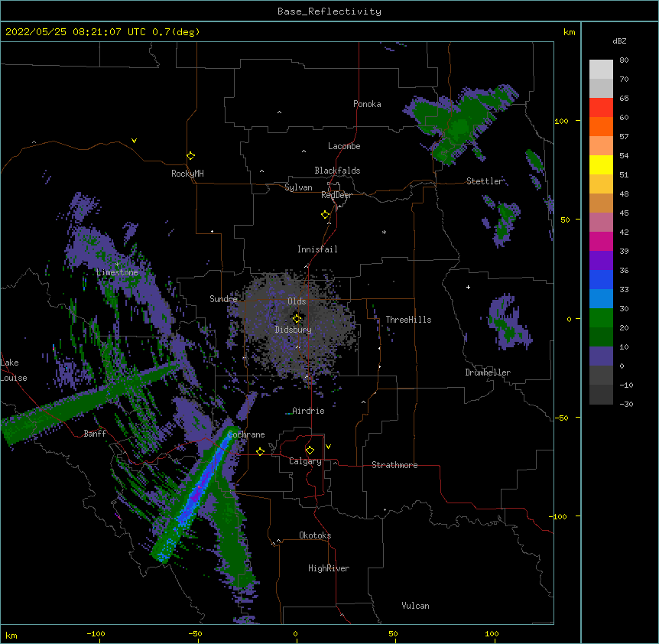Click the Stettler city label
Viewport: 659px width, 644px height.
pos(485,181)
